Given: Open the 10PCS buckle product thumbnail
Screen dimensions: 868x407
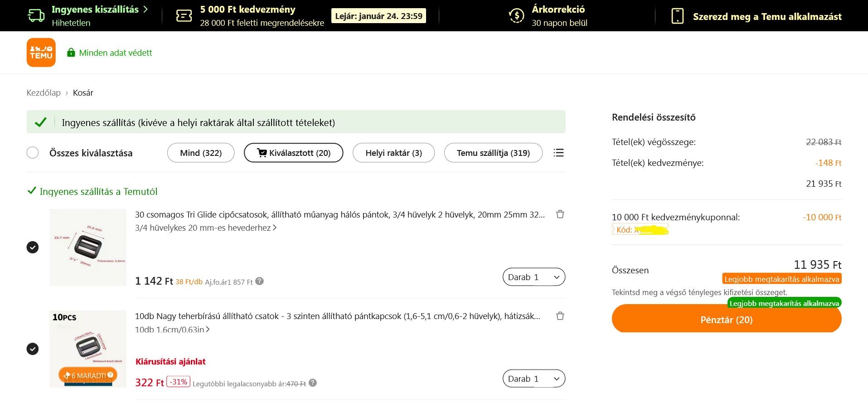Looking at the screenshot, I should (x=88, y=349).
